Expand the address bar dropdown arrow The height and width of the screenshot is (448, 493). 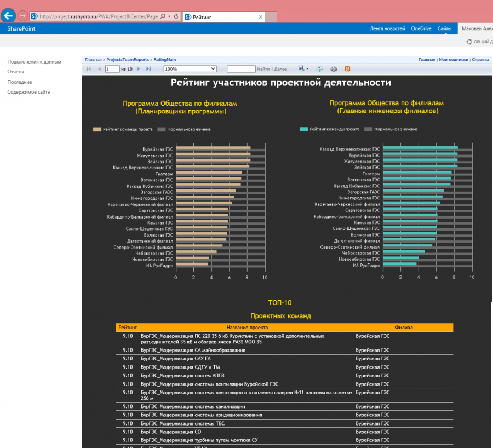coord(169,16)
